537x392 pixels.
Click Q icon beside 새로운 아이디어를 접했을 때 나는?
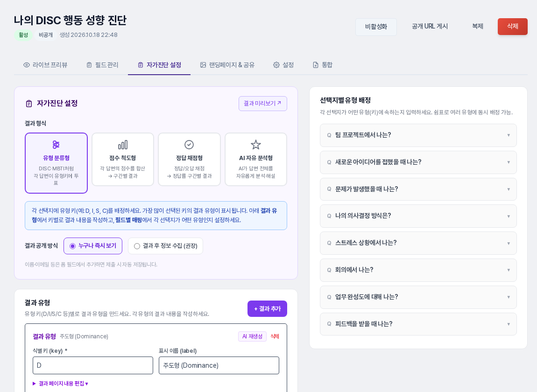coord(329,162)
